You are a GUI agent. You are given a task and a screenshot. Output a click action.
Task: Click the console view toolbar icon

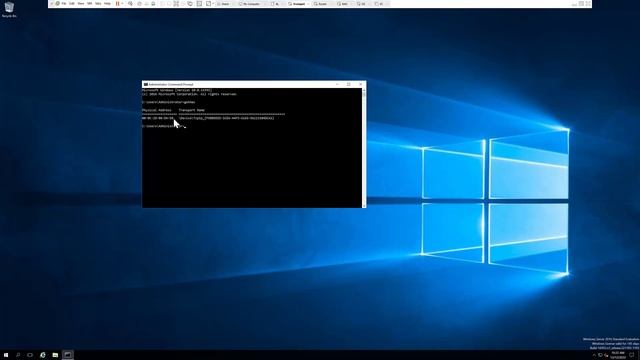199,4
